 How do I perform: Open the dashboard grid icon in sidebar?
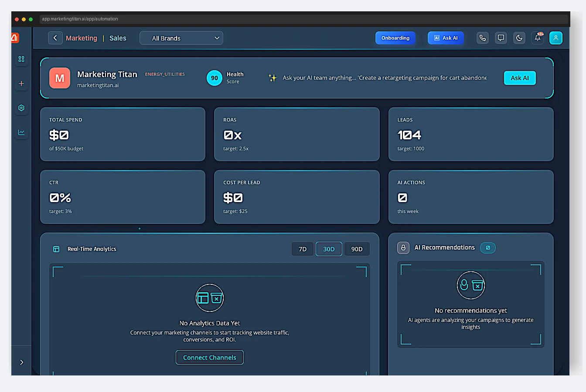(x=21, y=59)
